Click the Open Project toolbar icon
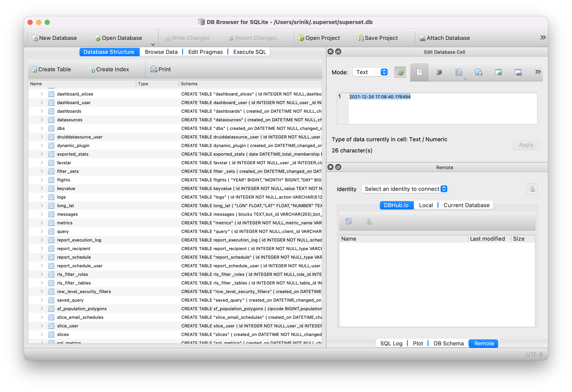The height and width of the screenshot is (392, 572). tap(301, 38)
